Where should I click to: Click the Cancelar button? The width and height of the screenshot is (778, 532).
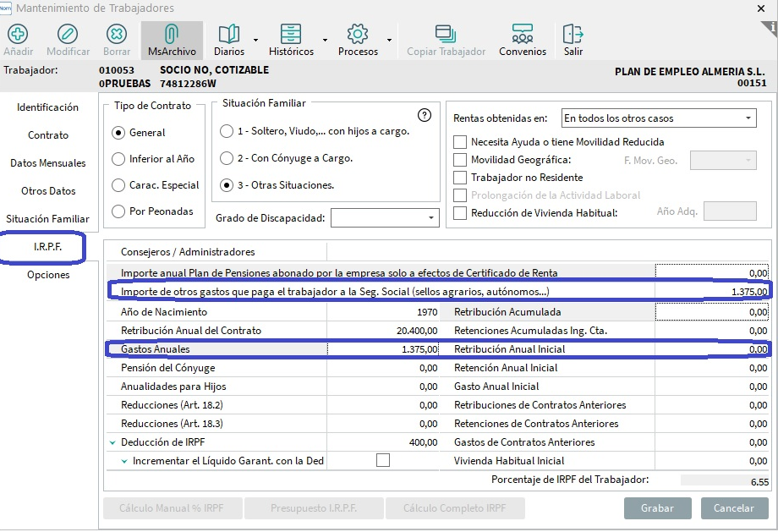(734, 508)
